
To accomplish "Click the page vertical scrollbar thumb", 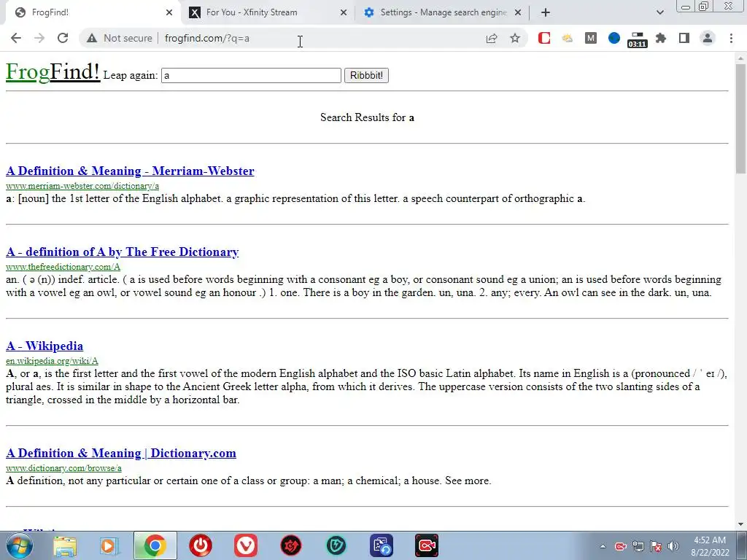I will pos(740,119).
